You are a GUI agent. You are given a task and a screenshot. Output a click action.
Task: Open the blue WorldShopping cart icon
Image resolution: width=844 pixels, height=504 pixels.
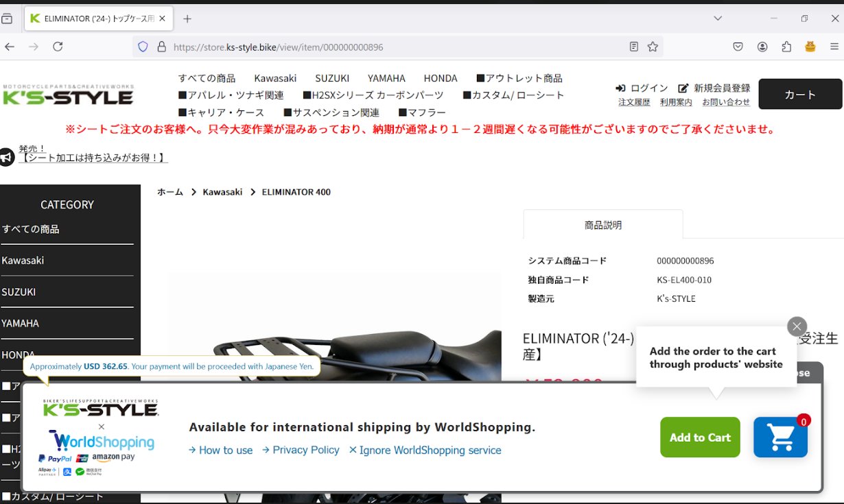[780, 437]
